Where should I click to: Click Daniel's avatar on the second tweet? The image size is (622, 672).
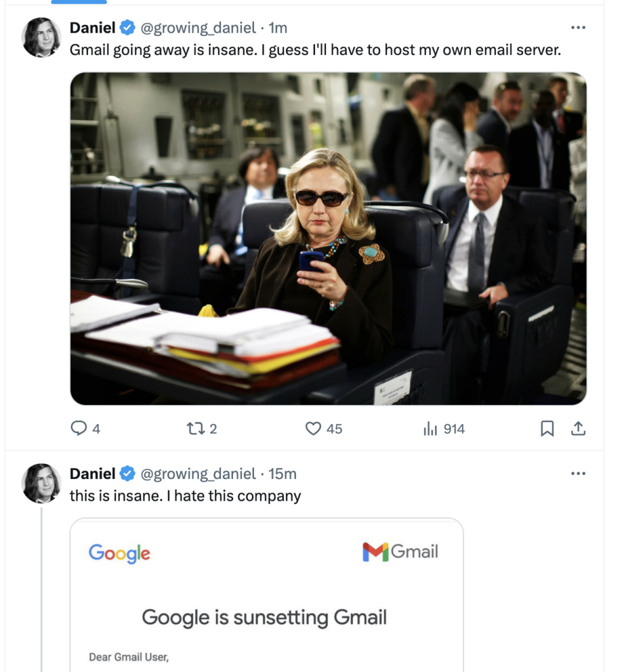point(41,483)
